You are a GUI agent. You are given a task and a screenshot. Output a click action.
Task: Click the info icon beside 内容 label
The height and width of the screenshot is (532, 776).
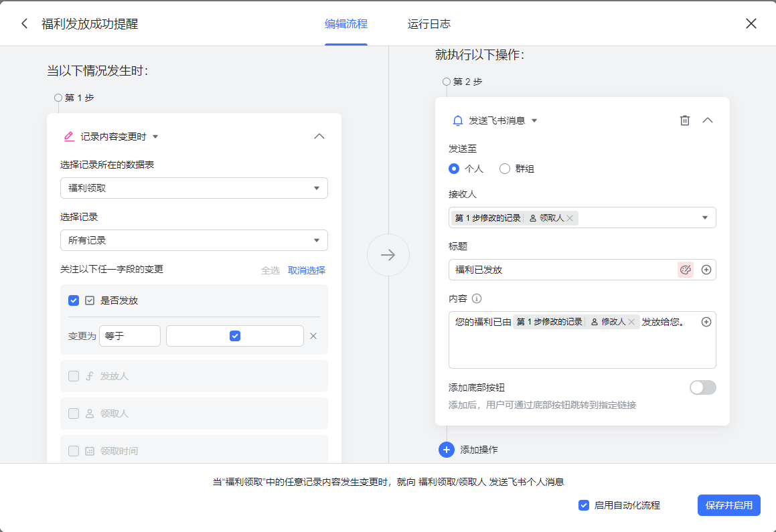point(477,298)
